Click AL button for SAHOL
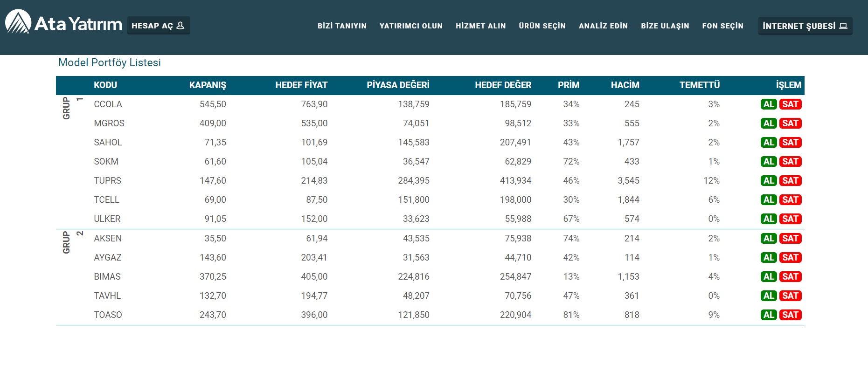 769,143
